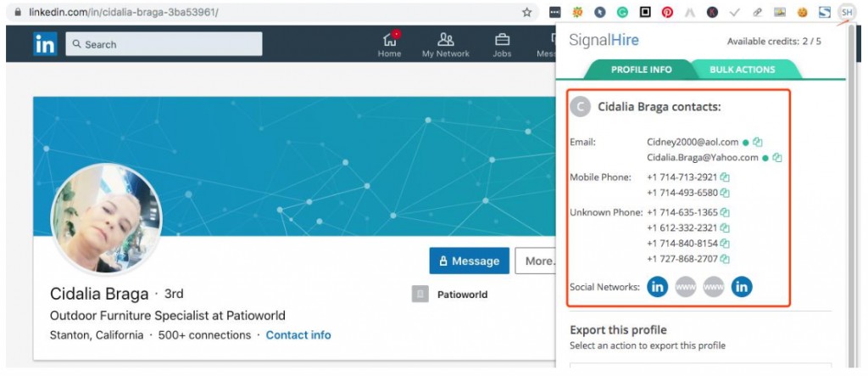Switch to the PROFILE INFO tab

pos(641,70)
